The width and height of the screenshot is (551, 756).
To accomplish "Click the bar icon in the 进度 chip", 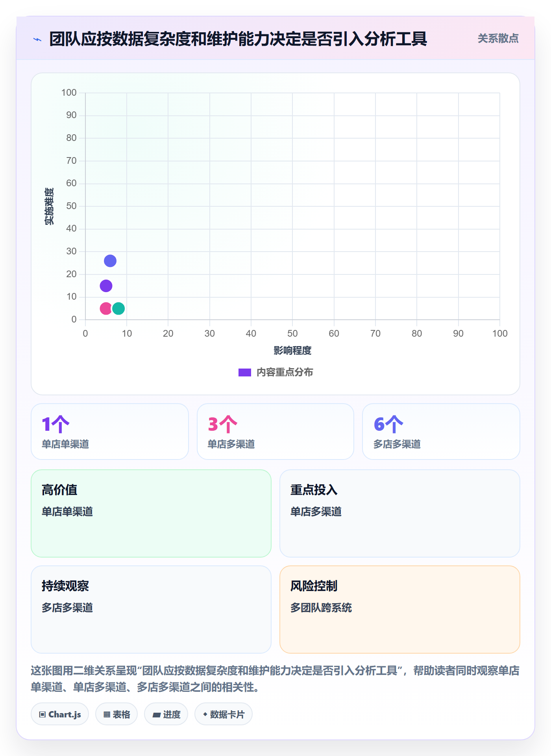I will (x=157, y=715).
